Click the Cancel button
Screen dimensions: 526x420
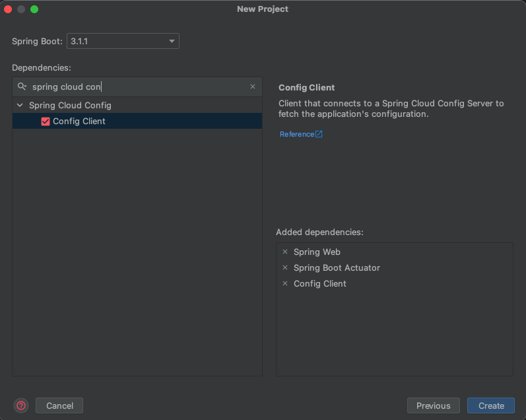59,405
